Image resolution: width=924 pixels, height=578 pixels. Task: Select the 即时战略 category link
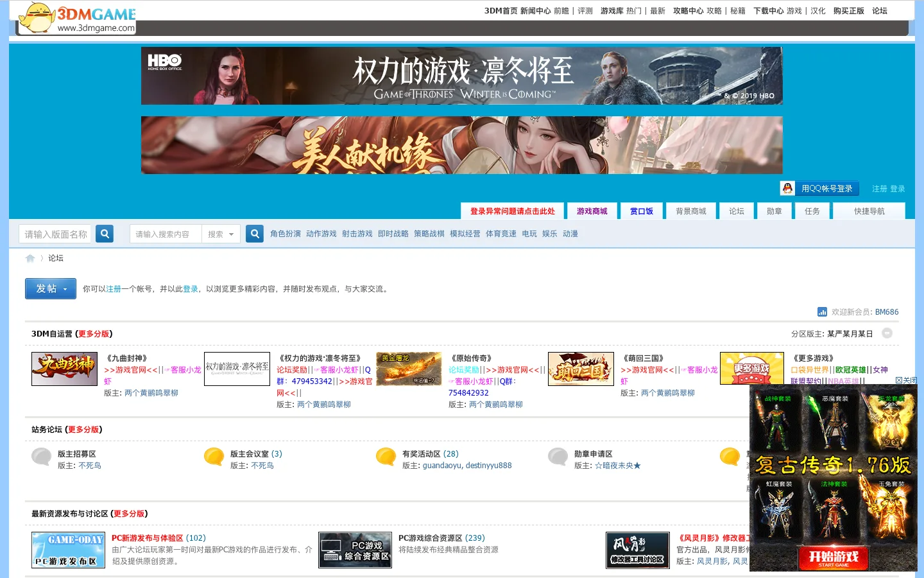point(393,234)
